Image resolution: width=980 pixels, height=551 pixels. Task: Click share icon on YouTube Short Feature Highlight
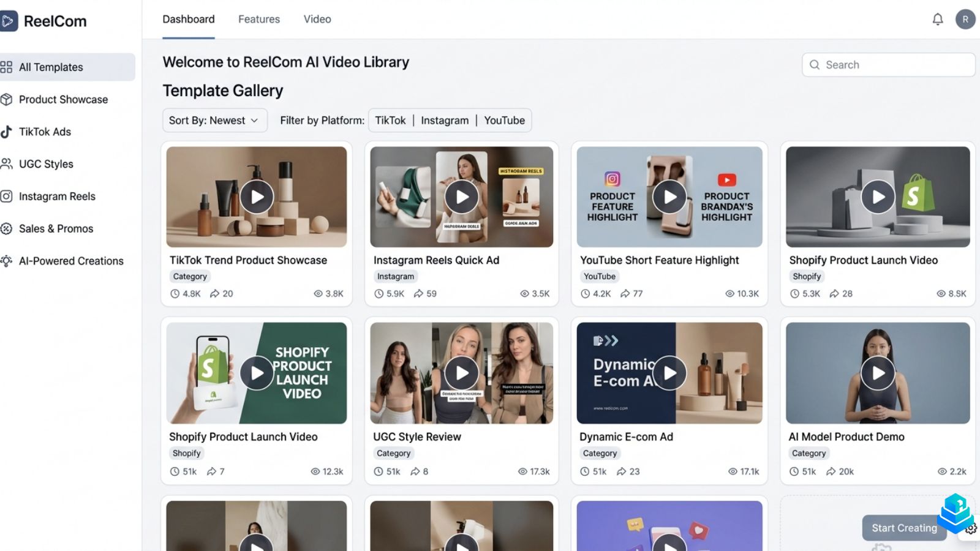(x=625, y=294)
